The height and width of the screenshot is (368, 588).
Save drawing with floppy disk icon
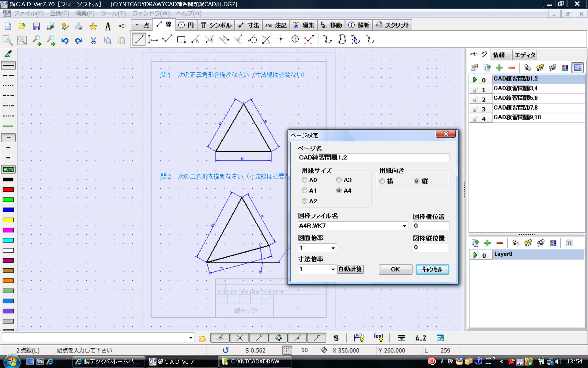[x=36, y=26]
